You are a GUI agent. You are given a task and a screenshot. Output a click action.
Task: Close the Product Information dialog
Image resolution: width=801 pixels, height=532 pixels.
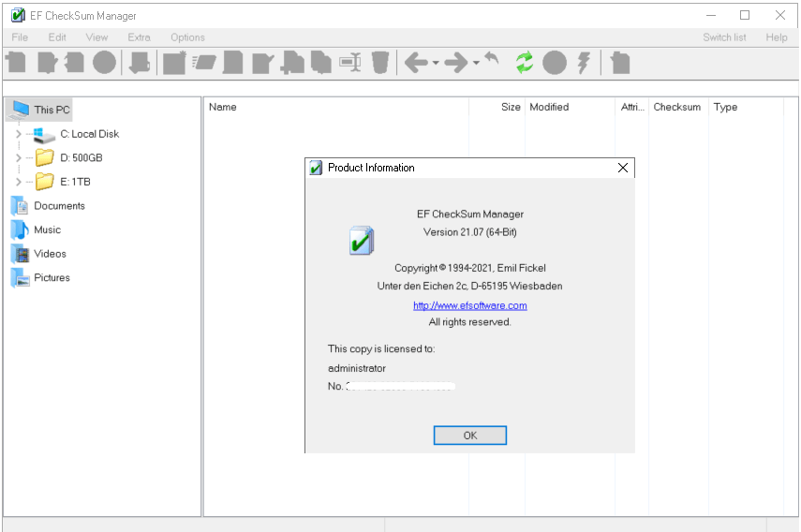pyautogui.click(x=623, y=168)
